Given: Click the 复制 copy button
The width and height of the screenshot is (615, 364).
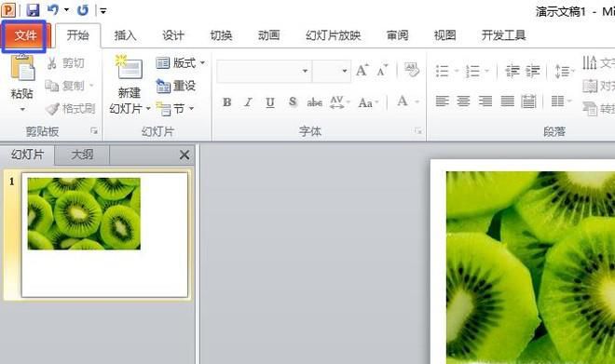Looking at the screenshot, I should (65, 86).
